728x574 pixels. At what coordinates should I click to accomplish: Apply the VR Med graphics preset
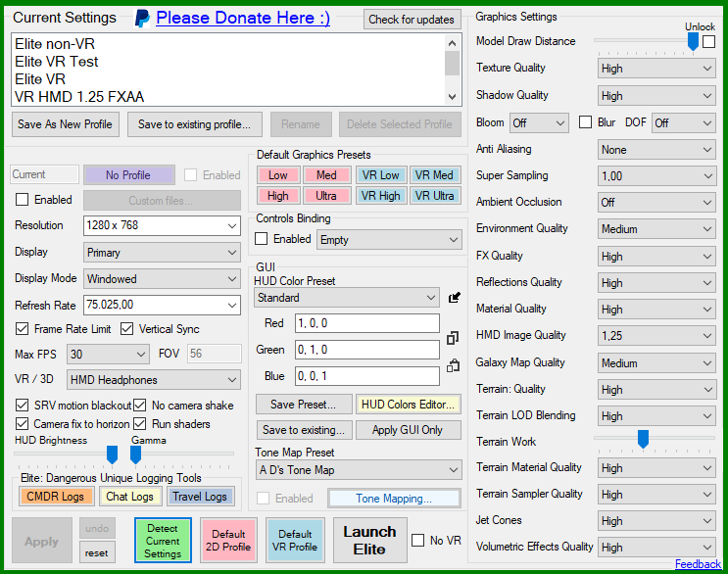[x=435, y=175]
